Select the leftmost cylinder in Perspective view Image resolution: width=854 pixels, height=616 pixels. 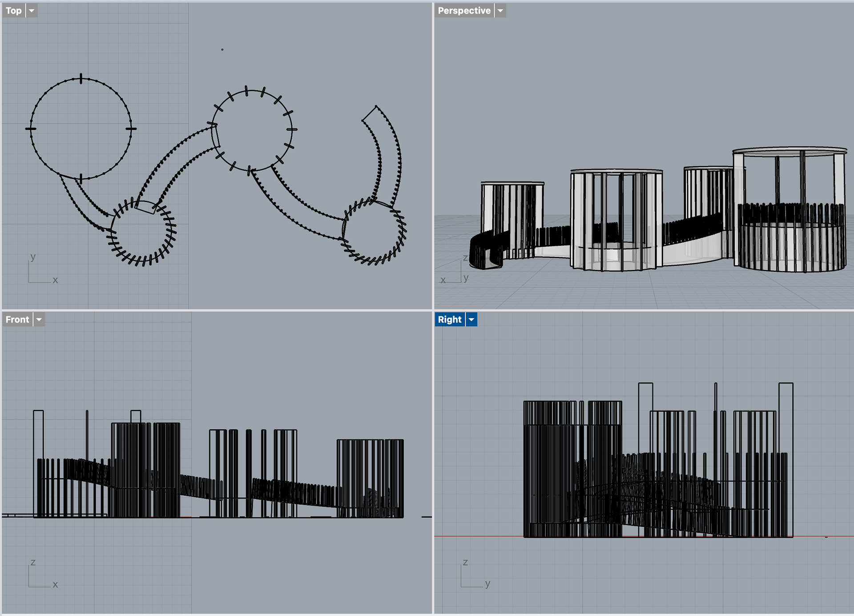512,209
